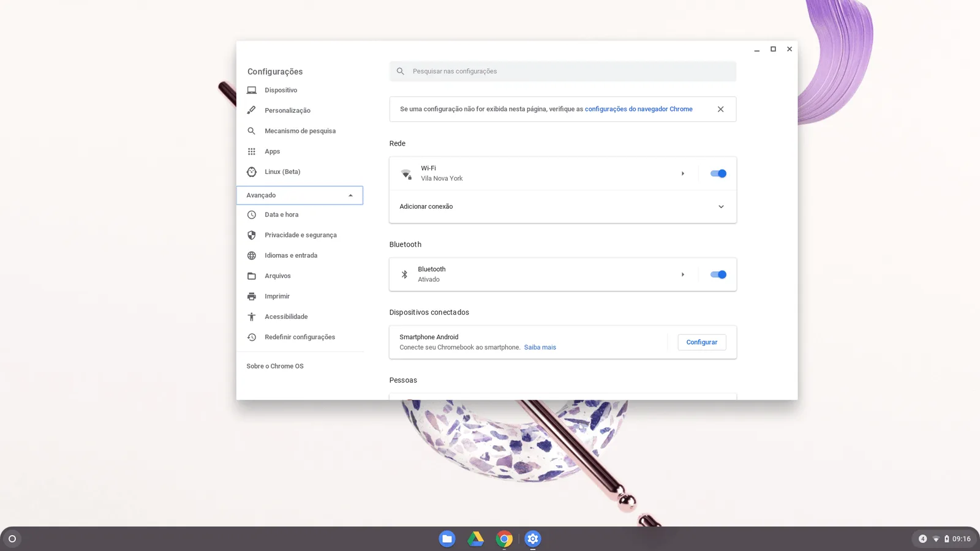Expand Adicionar conexão chevron
Screen dimensions: 980x551
click(721, 207)
